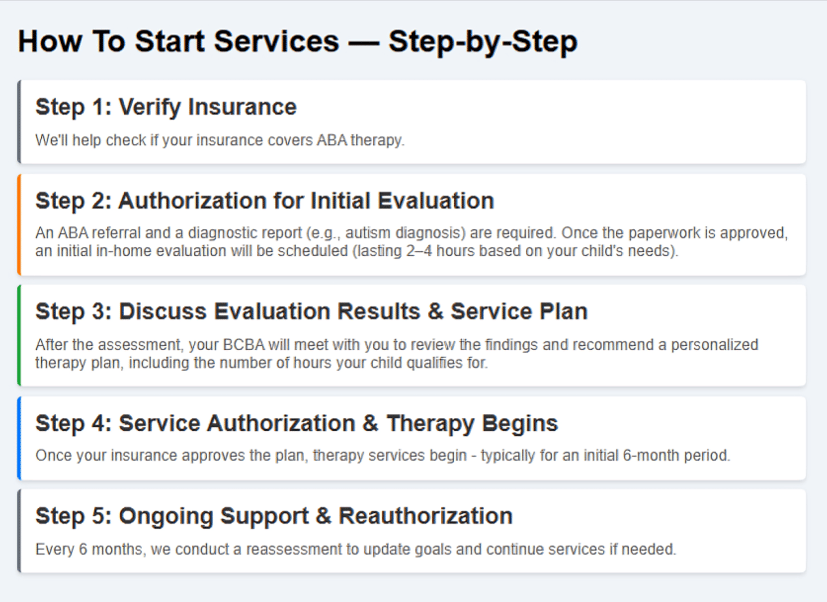Click the '2–4 hours' in-home evaluation sentence

click(x=357, y=251)
